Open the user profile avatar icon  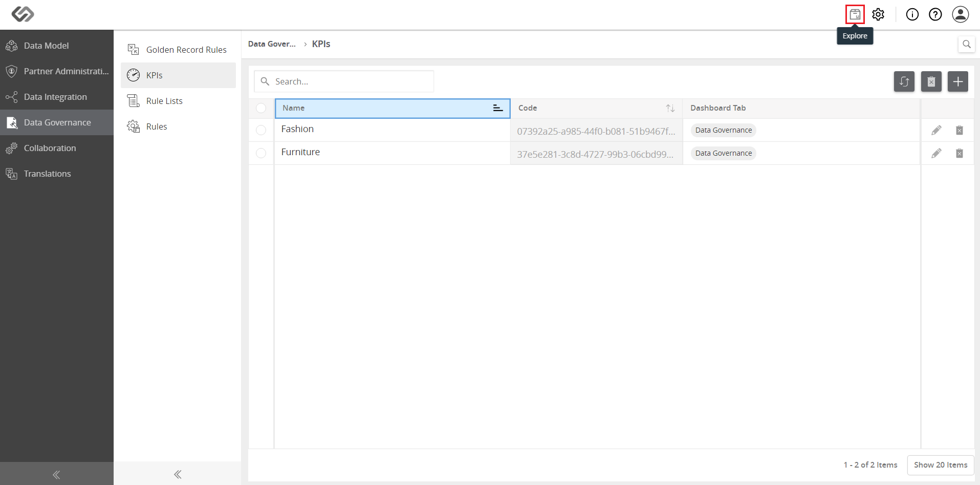point(960,14)
